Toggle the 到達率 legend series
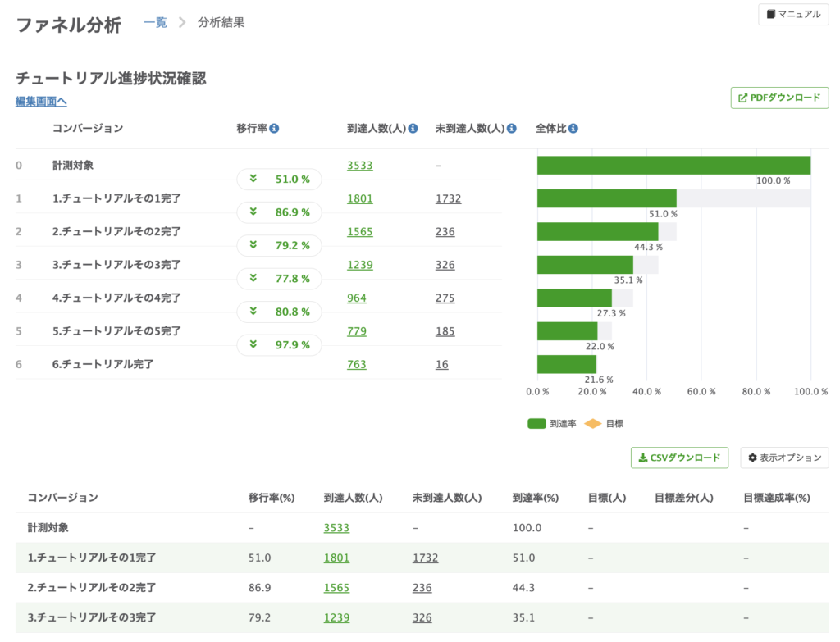Viewport: 840px width, 642px height. (552, 424)
